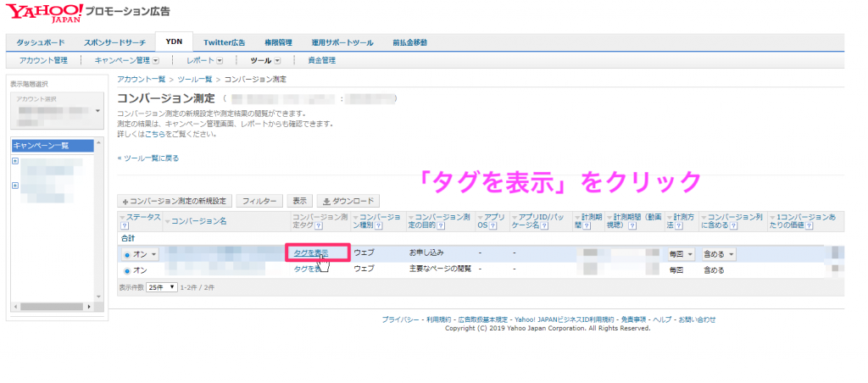Expand second campaign in キャンペーン一覧 tree

[x=15, y=186]
